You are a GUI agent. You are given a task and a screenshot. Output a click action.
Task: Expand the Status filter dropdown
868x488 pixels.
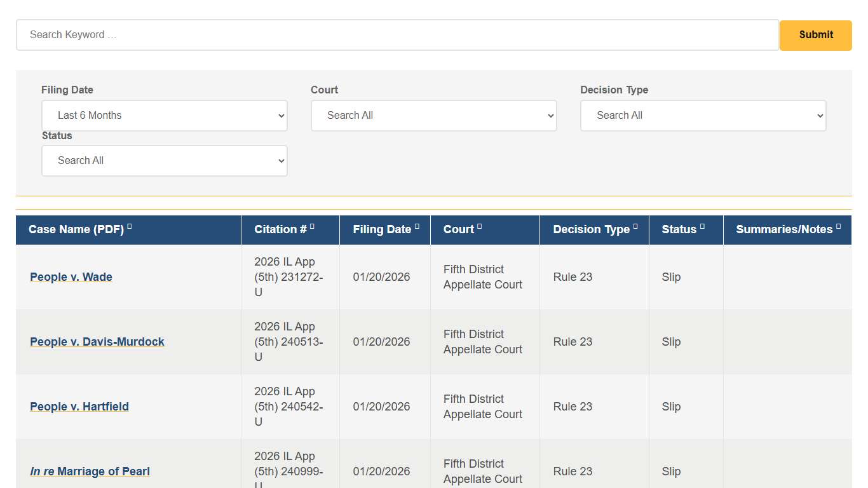(x=164, y=161)
